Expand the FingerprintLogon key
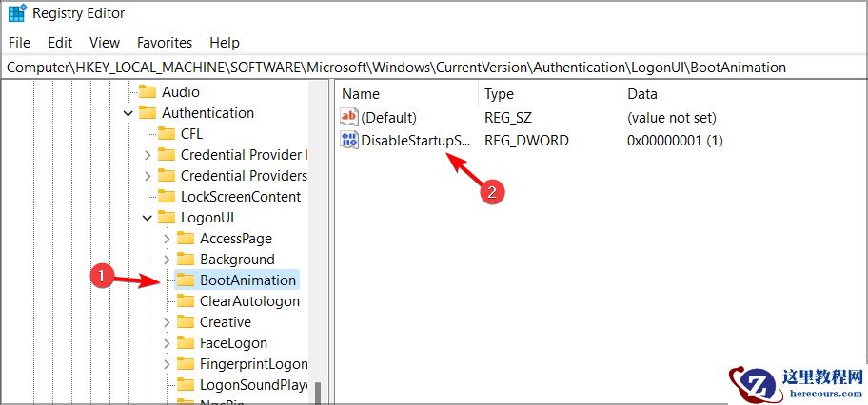 pyautogui.click(x=167, y=365)
